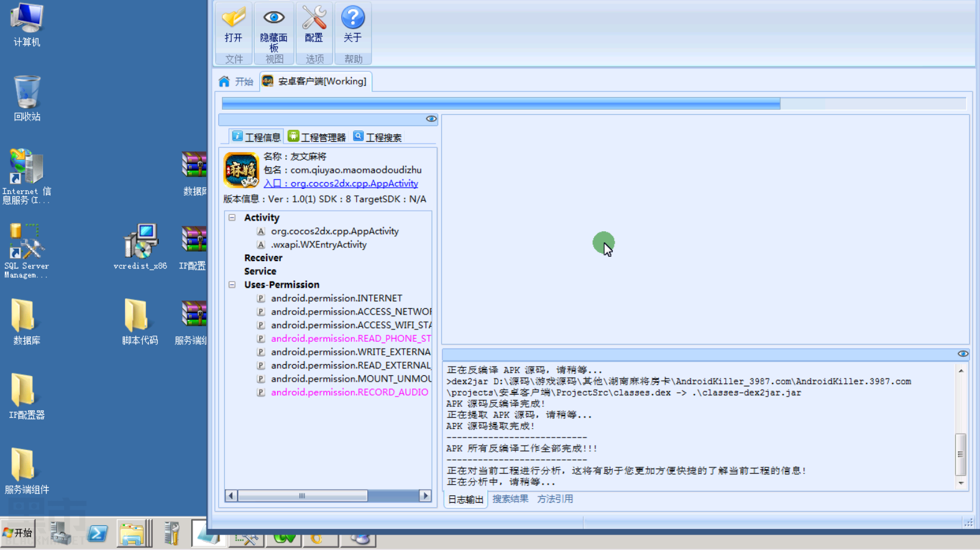The height and width of the screenshot is (550, 980).
Task: Click the 'APK 源码提取完成!' log line
Action: click(x=490, y=426)
